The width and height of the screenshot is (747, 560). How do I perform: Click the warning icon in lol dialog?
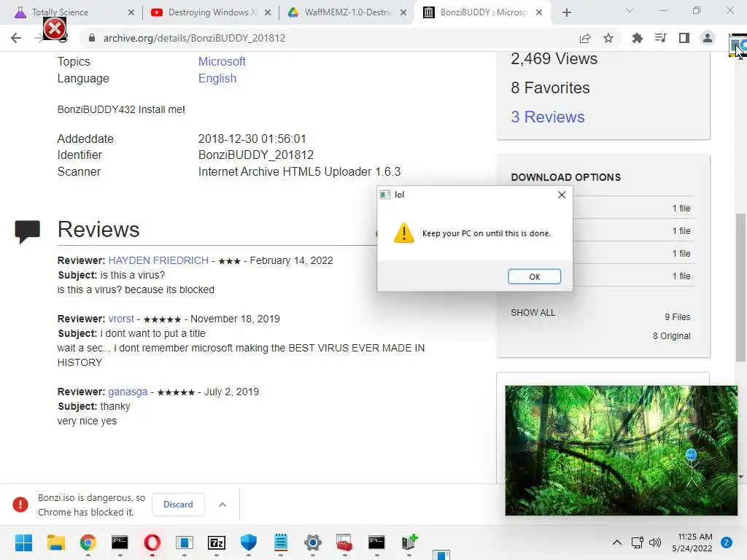[x=404, y=233]
